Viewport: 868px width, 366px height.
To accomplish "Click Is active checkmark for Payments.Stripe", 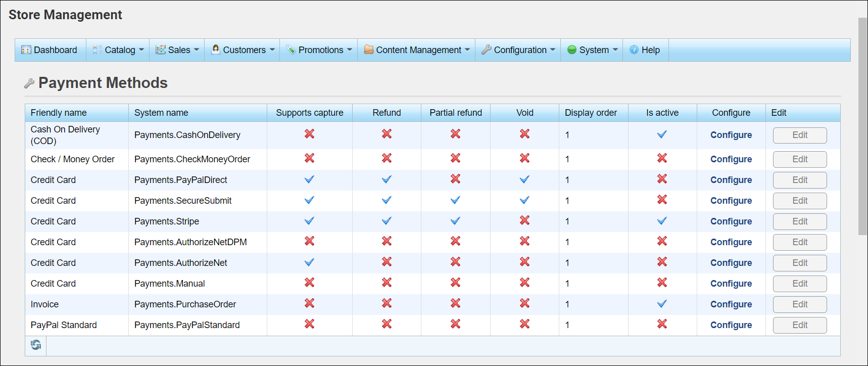I will point(662,221).
